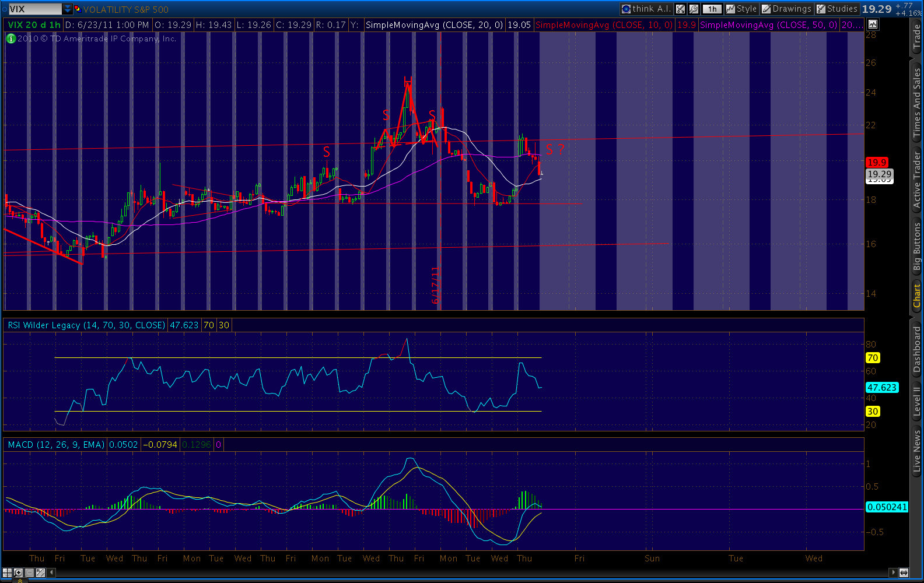Screen dimensions: 924x583
Task: Click the VIX symbol input field
Action: click(x=35, y=9)
